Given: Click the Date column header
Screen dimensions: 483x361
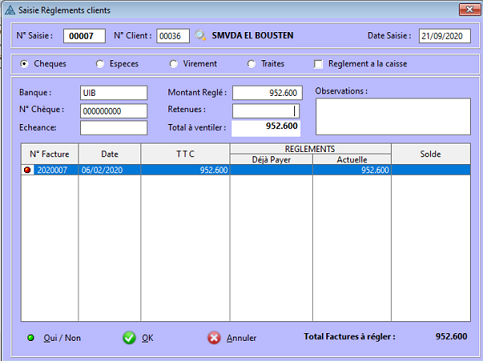Looking at the screenshot, I should point(110,154).
